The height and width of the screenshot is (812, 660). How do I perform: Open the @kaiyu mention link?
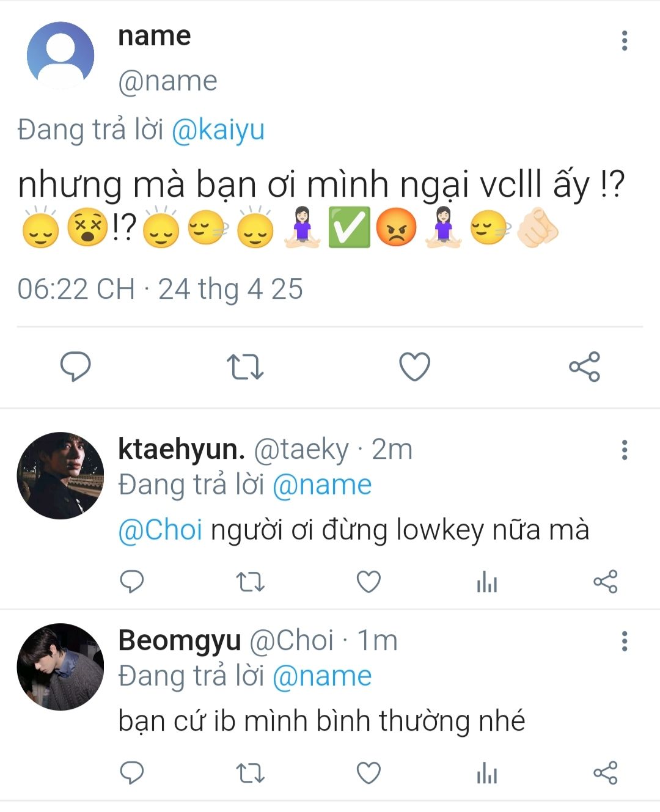click(218, 130)
